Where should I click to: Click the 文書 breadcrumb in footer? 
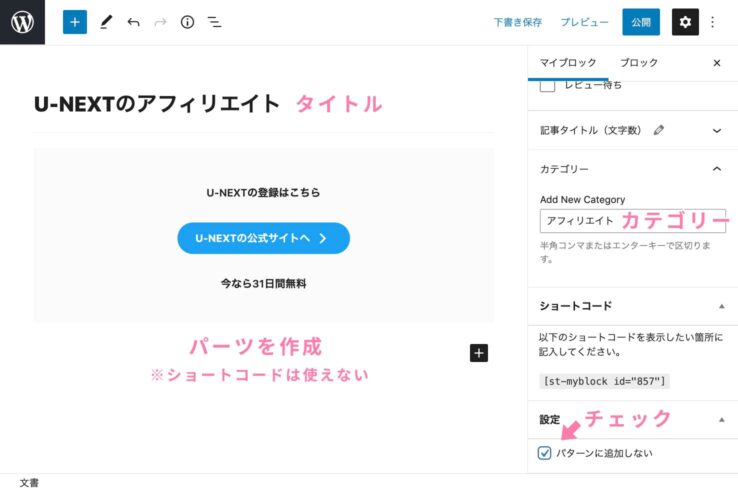click(x=29, y=483)
